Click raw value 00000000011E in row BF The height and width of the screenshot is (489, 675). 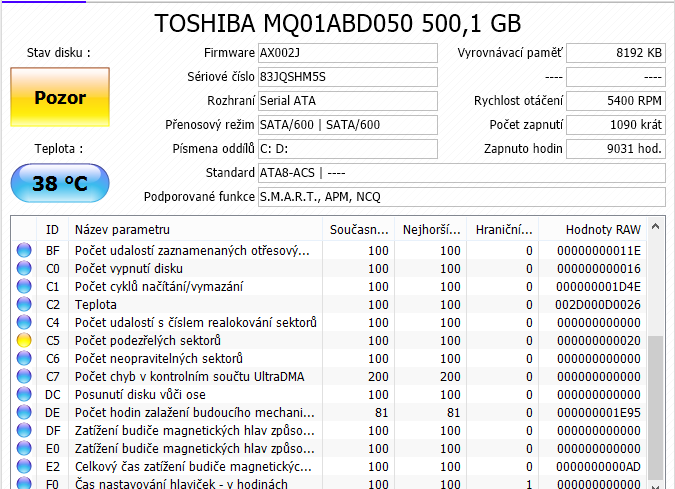click(599, 251)
